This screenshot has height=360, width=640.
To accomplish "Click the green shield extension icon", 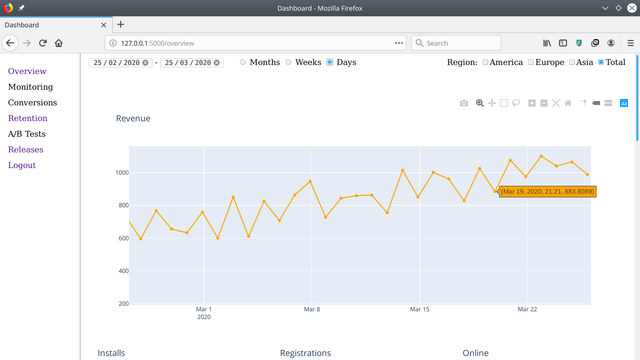I will [579, 43].
